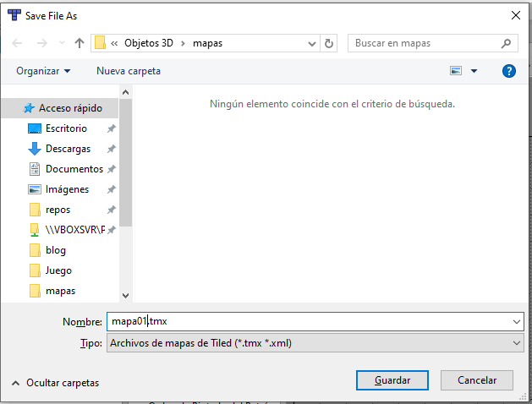Select the Acceso rápido star item
This screenshot has width=532, height=404.
pos(69,108)
